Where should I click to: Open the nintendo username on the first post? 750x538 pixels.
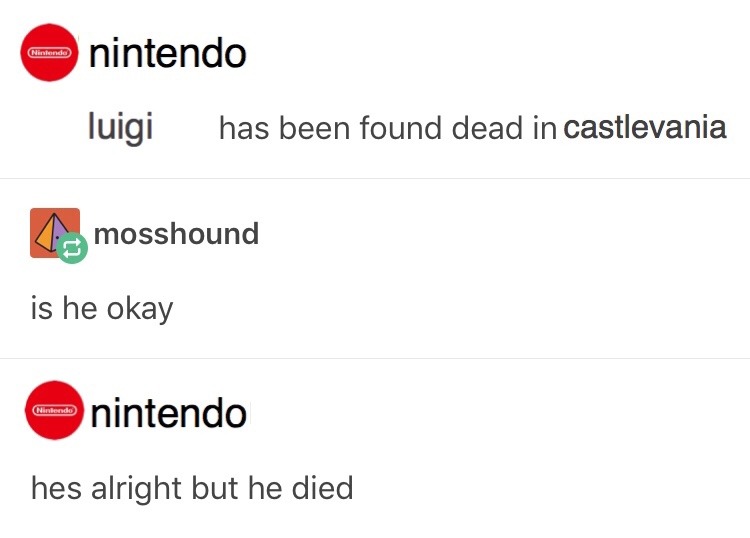(167, 52)
